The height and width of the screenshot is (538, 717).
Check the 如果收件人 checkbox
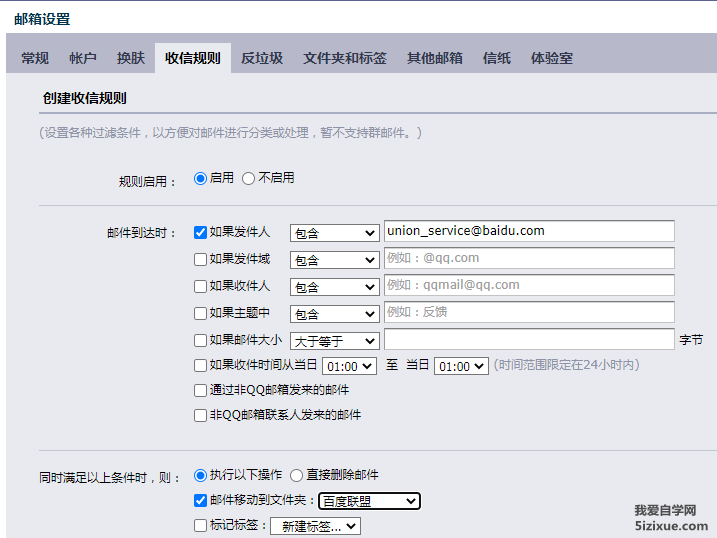click(x=200, y=286)
